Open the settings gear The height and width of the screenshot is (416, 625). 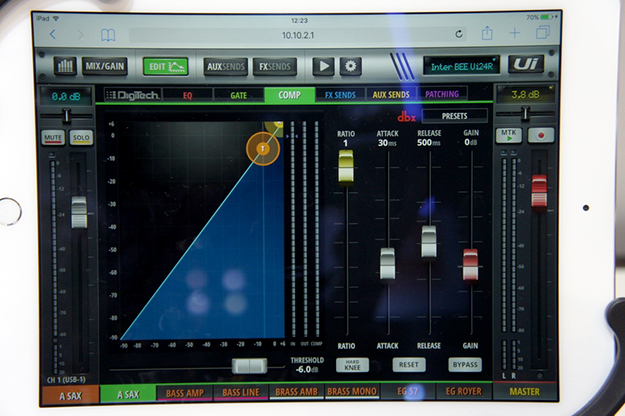(x=349, y=66)
